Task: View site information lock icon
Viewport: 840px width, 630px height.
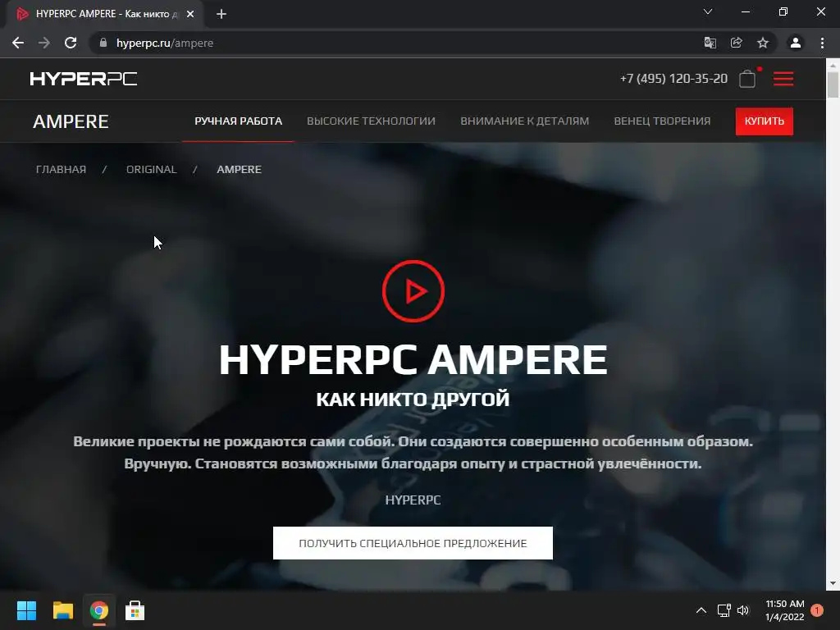Action: click(103, 43)
